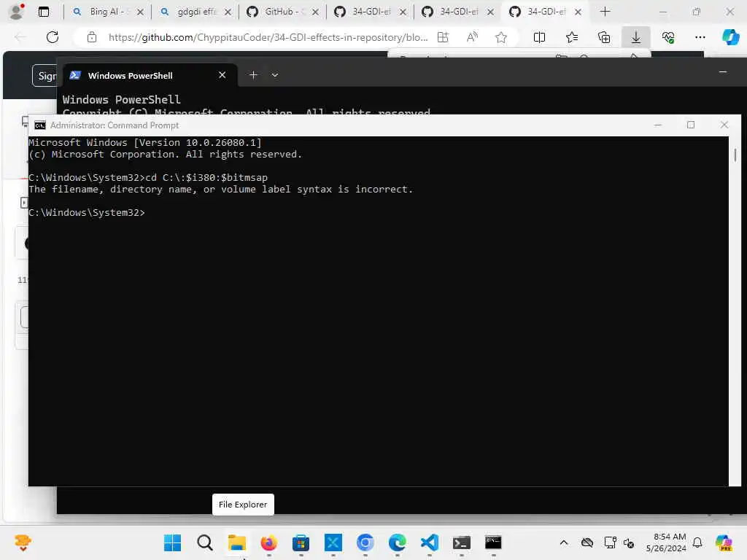Screen dimensions: 747x560
Task: View site information lock icon
Action: pyautogui.click(x=92, y=37)
